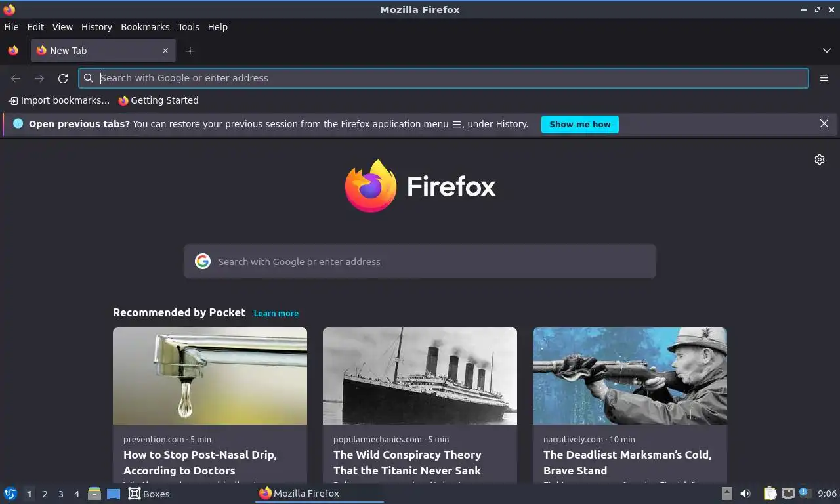Image resolution: width=840 pixels, height=504 pixels.
Task: Switch to workspace 4
Action: [x=76, y=494]
